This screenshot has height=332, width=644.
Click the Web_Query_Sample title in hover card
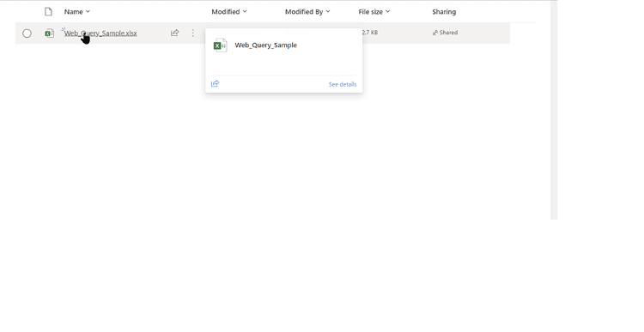265,45
